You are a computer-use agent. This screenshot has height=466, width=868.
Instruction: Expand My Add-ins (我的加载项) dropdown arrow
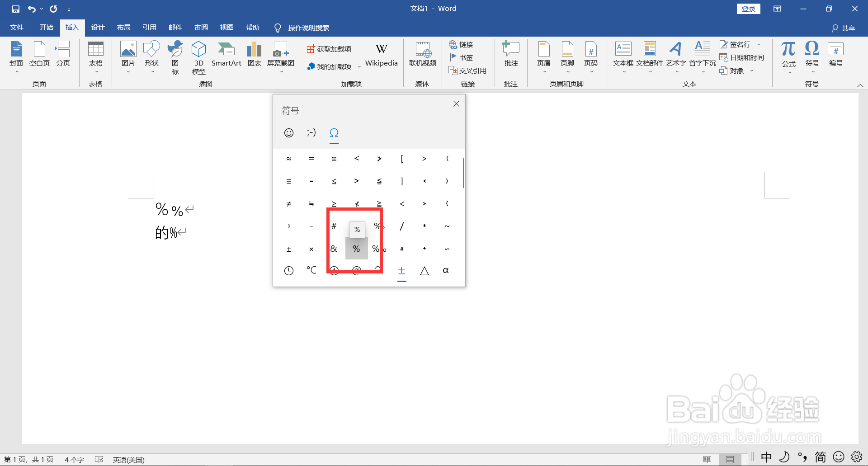[359, 66]
